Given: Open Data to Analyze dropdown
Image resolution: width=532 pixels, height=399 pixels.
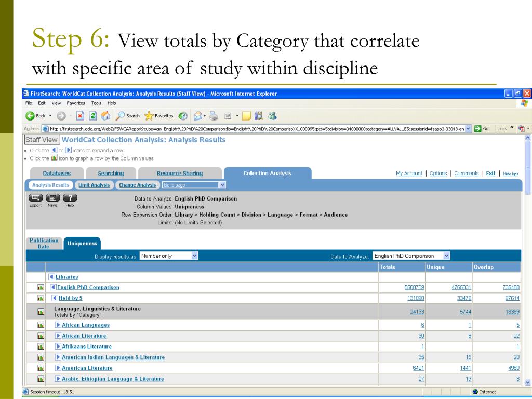Looking at the screenshot, I should [x=411, y=256].
